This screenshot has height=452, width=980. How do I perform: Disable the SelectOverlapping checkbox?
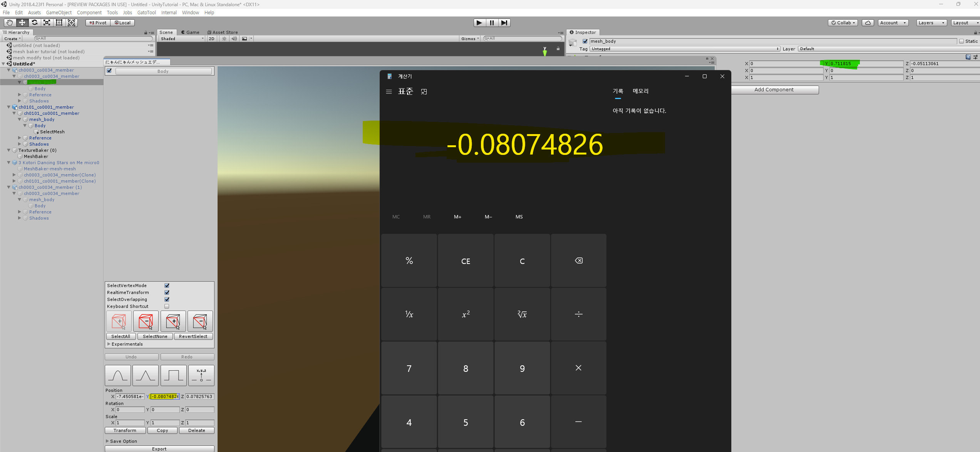click(167, 299)
